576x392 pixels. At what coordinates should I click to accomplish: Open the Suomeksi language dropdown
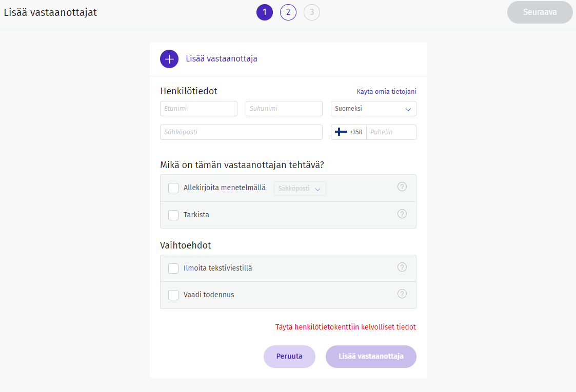pyautogui.click(x=373, y=109)
